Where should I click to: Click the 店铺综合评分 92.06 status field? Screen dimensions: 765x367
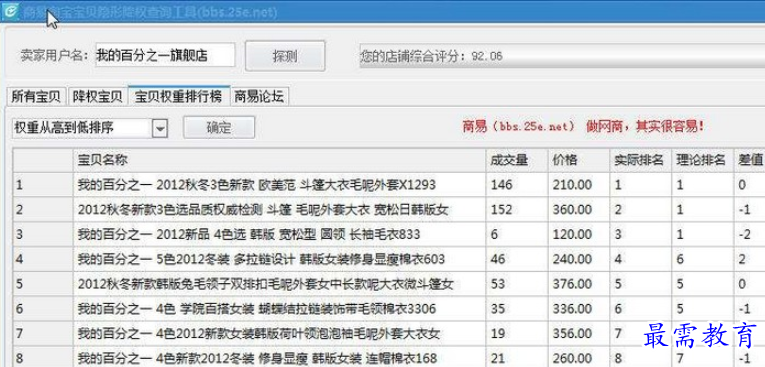(x=562, y=56)
